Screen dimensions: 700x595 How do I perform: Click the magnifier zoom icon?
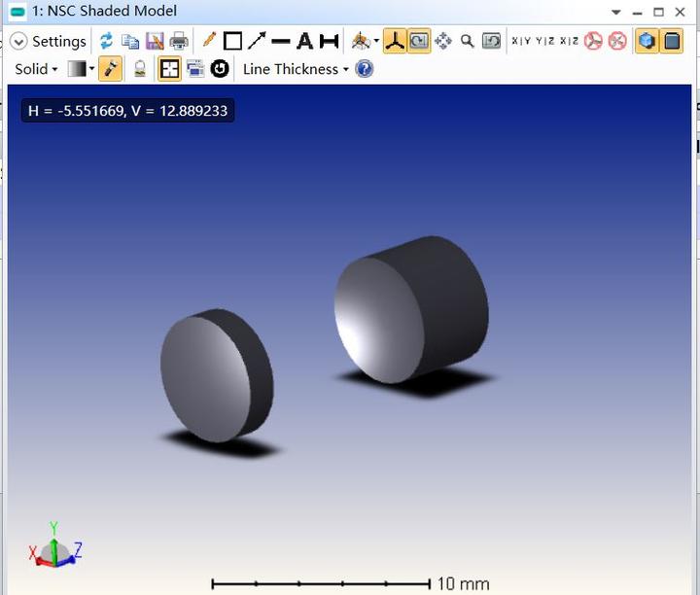coord(467,41)
